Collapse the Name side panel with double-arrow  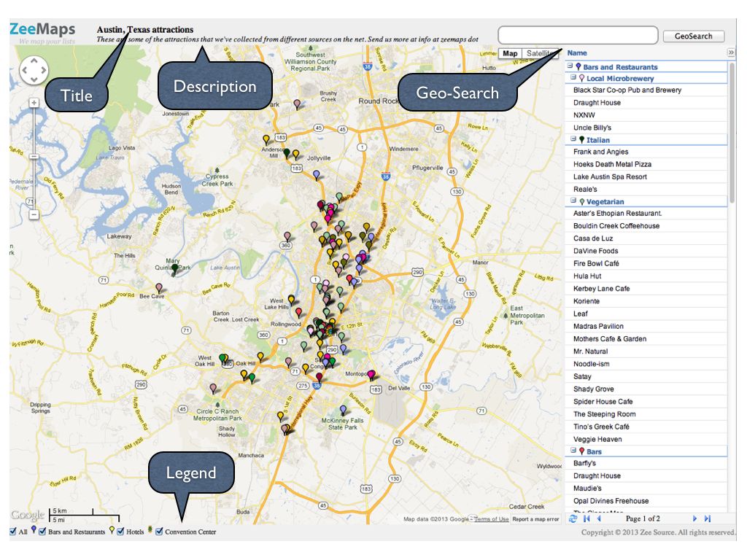731,52
